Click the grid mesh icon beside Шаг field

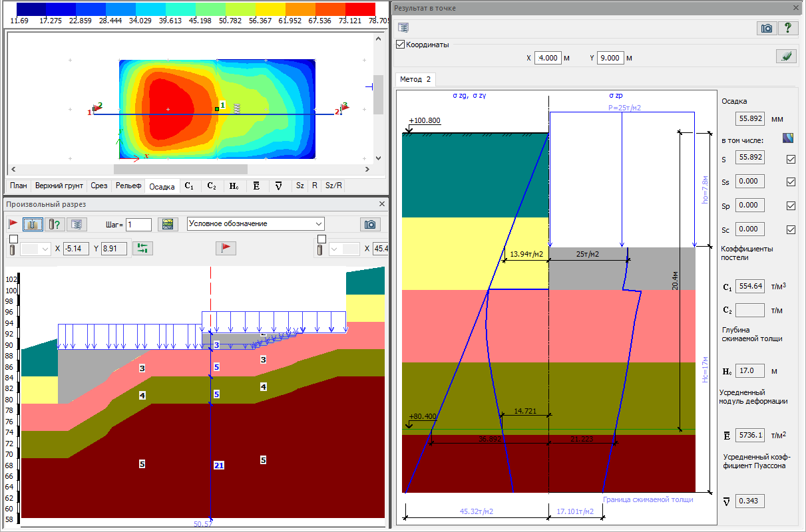point(168,224)
